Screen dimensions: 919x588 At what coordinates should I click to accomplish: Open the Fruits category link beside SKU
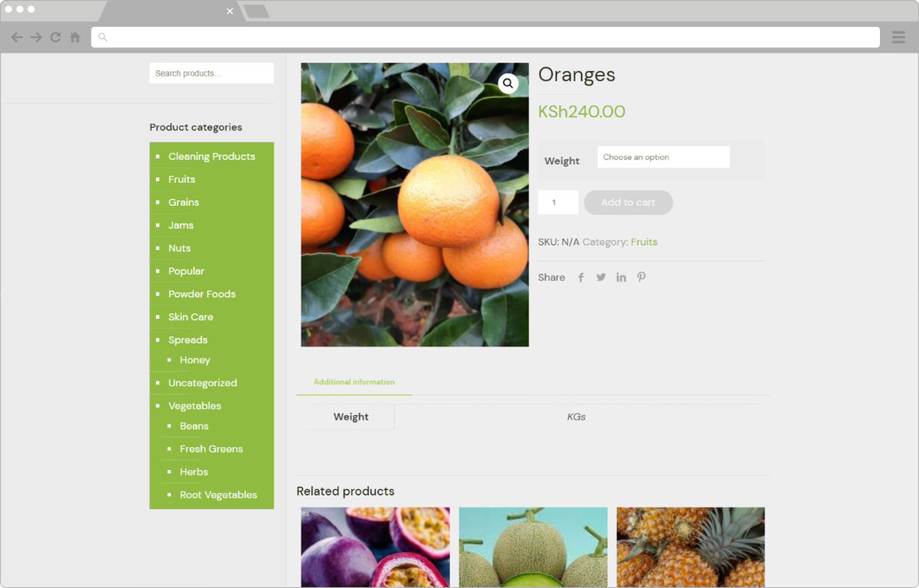click(644, 242)
